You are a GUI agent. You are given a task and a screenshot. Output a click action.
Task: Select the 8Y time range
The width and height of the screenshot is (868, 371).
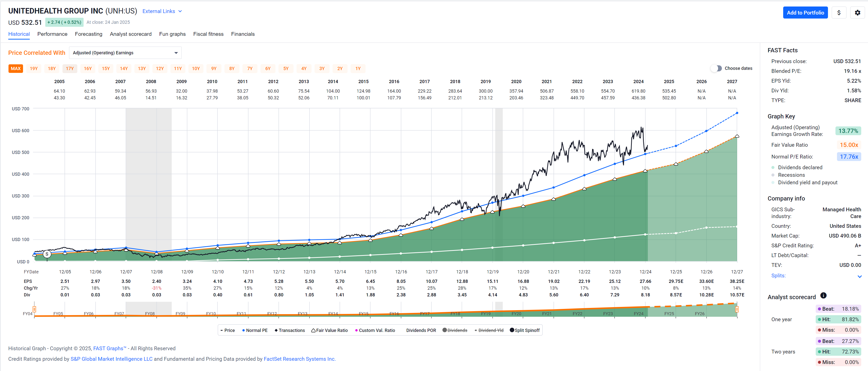click(x=232, y=69)
